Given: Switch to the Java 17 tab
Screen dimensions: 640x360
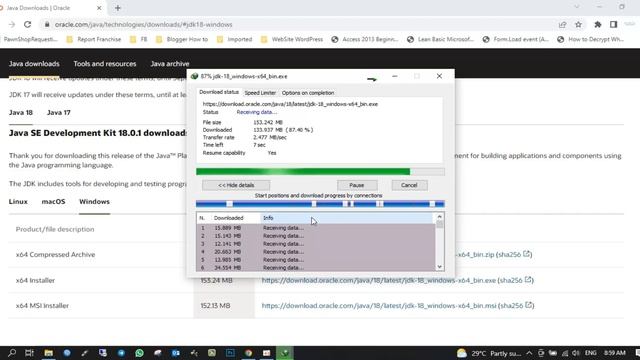Looking at the screenshot, I should pos(58,113).
